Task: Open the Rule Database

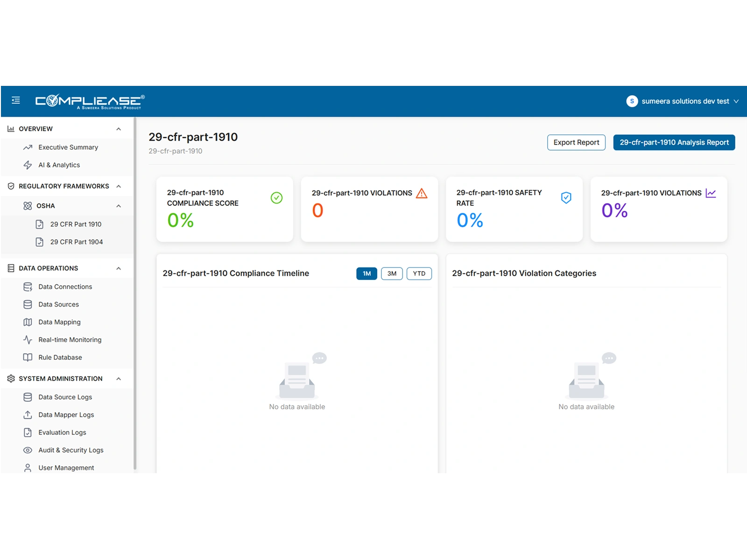Action: click(60, 357)
